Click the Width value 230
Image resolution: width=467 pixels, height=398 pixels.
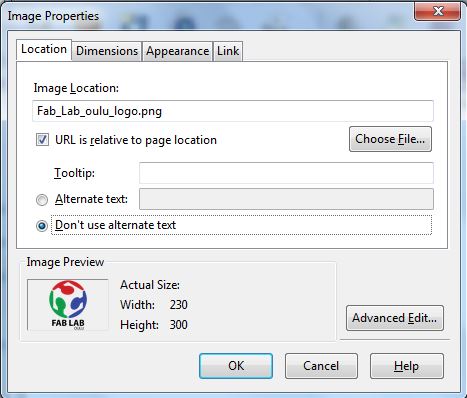tap(179, 305)
